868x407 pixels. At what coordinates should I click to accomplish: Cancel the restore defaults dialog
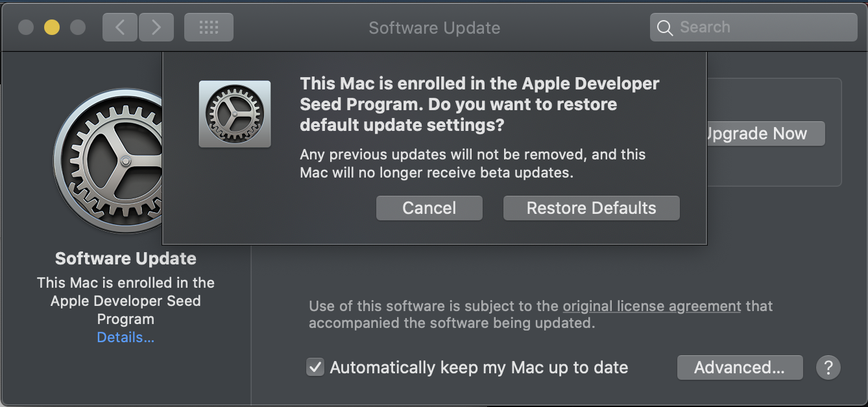tap(429, 208)
